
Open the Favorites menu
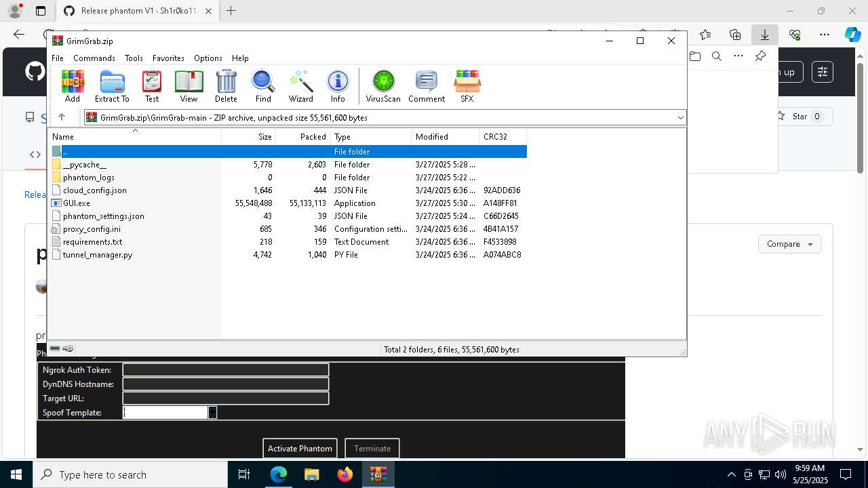(x=168, y=58)
